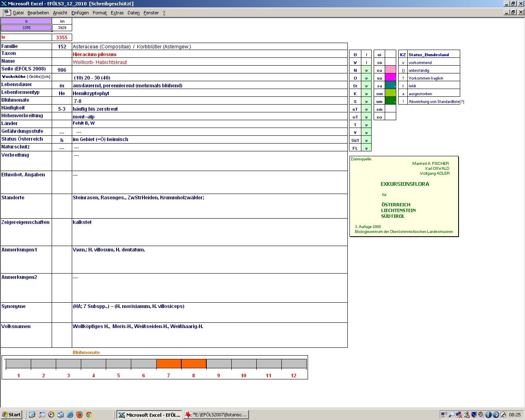Viewport: 525px width, 420px height.
Task: Click the teal swatch beside 'sa'
Action: pos(390,86)
